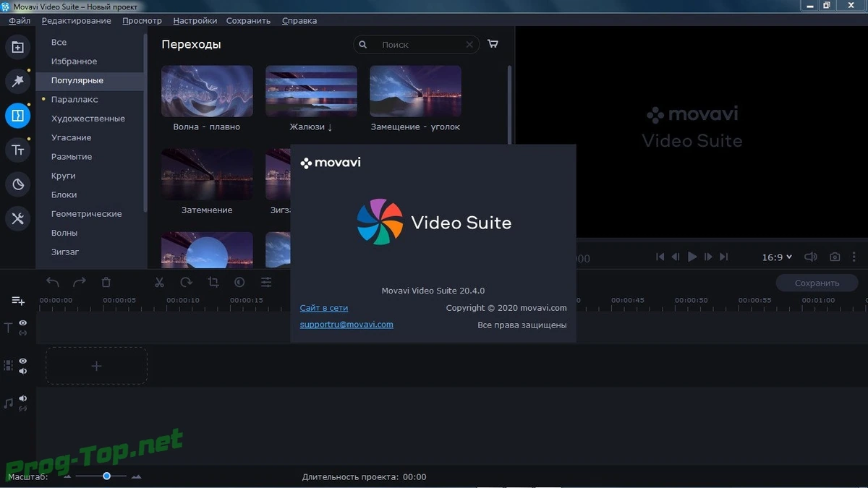
Task: Open the Transitions tab icon
Action: (x=17, y=116)
